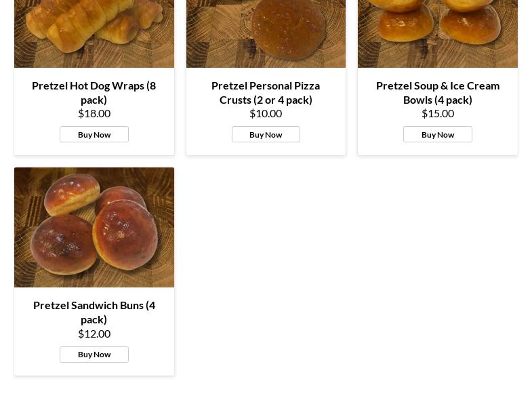View the Pretzel Sandwich Buns photo

click(94, 227)
